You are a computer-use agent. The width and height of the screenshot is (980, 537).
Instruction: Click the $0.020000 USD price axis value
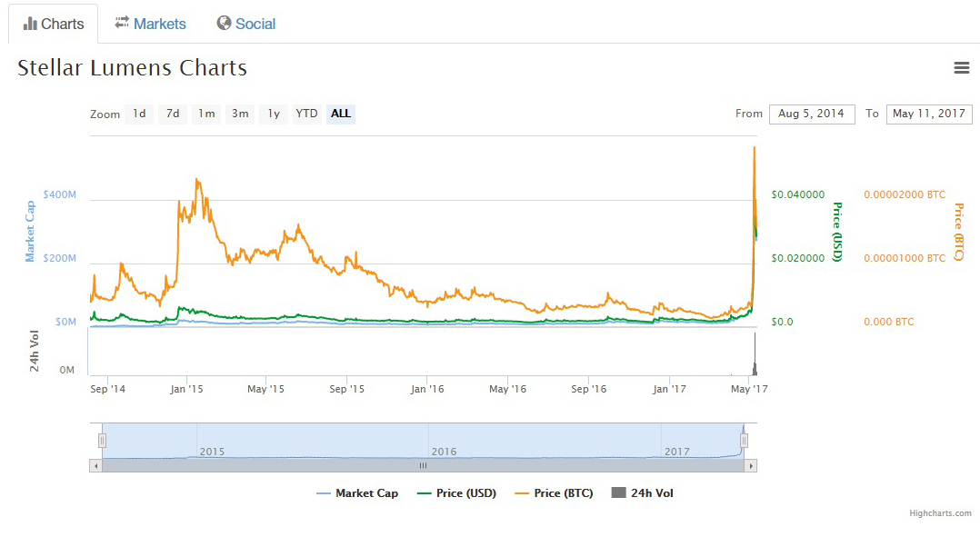click(798, 259)
